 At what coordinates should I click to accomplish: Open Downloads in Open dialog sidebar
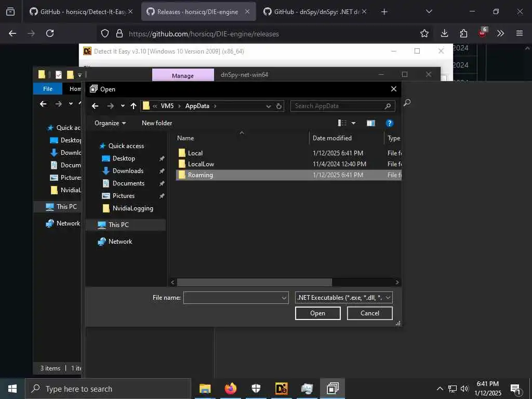[128, 171]
